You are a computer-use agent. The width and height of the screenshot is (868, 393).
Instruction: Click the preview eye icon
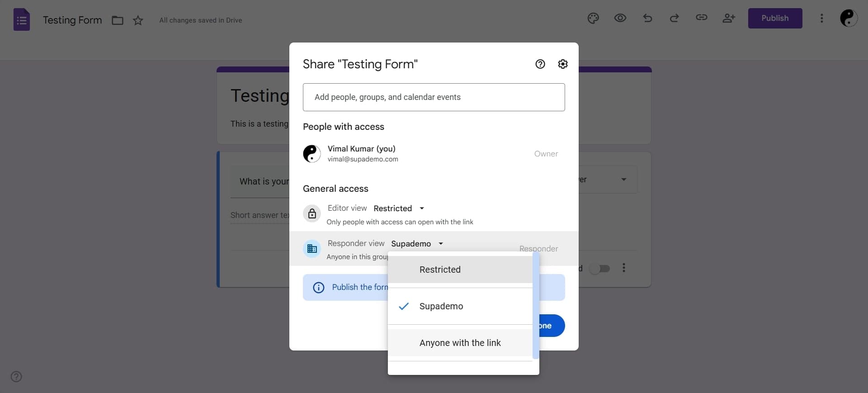620,18
